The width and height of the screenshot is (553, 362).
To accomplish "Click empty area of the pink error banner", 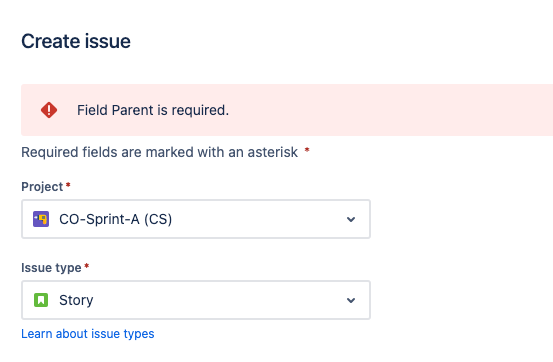I will [388, 110].
